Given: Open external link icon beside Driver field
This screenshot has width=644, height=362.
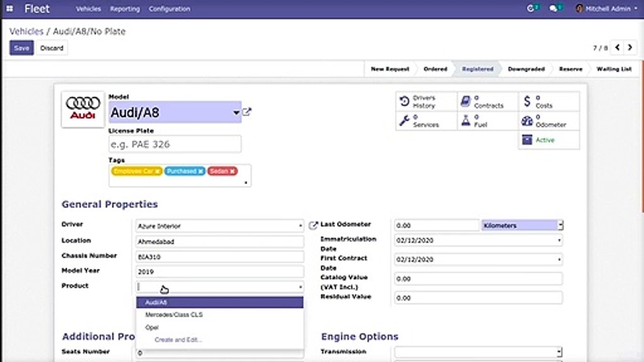Looking at the screenshot, I should [x=313, y=225].
